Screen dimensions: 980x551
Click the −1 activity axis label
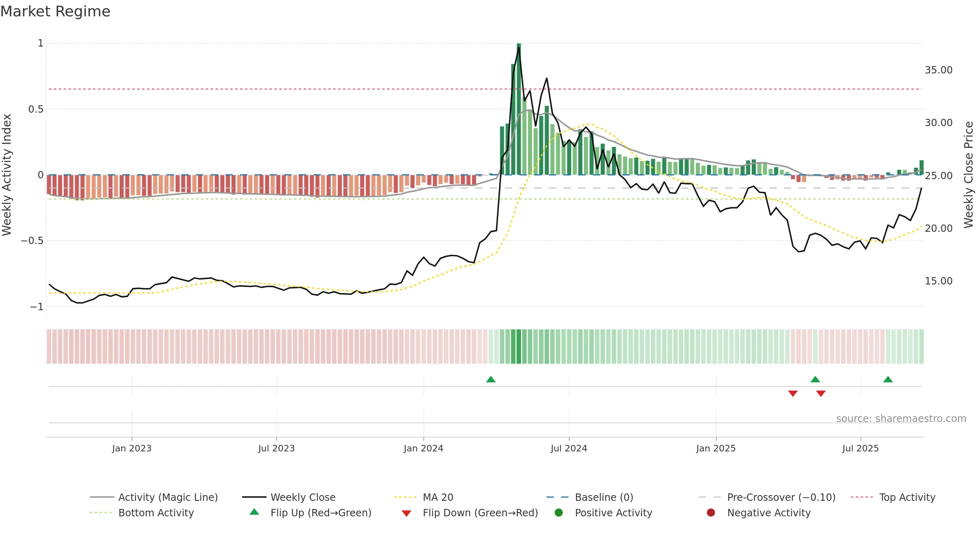pyautogui.click(x=36, y=307)
